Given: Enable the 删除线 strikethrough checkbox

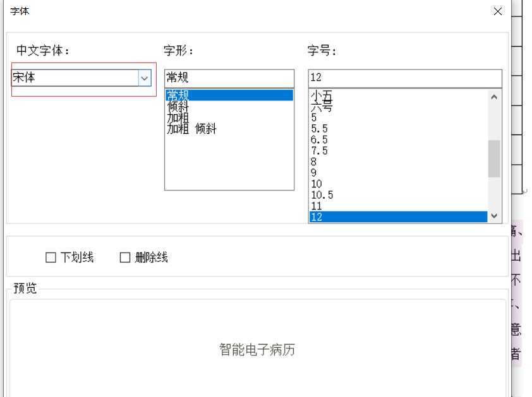Looking at the screenshot, I should [125, 258].
